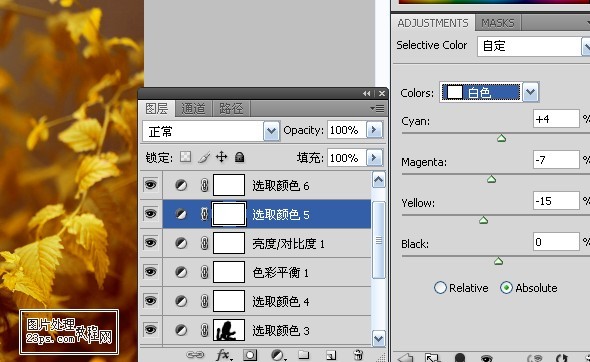Switch to the 路径 tab
Screen dimensions: 590x362
(x=231, y=109)
